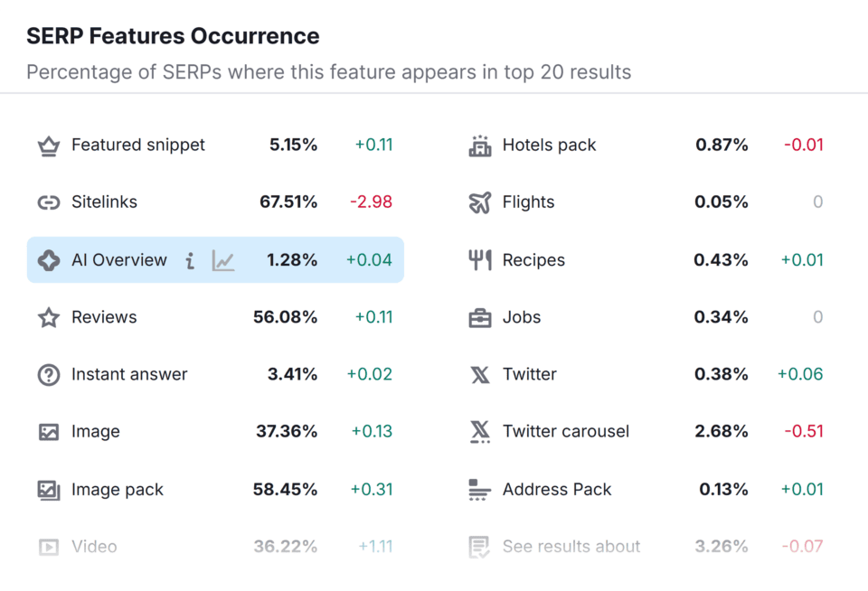Click the Recipes fork and knife icon
The image size is (868, 591).
[479, 260]
